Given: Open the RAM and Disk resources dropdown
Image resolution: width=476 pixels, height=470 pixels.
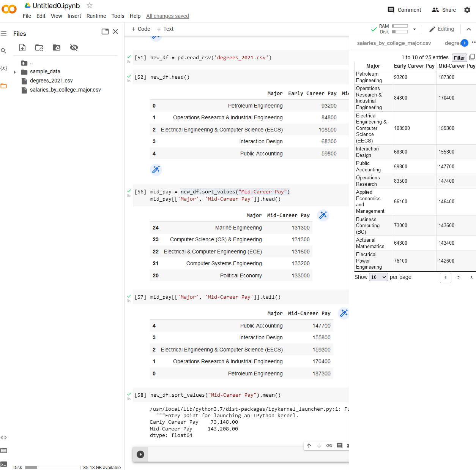Looking at the screenshot, I should pyautogui.click(x=414, y=29).
